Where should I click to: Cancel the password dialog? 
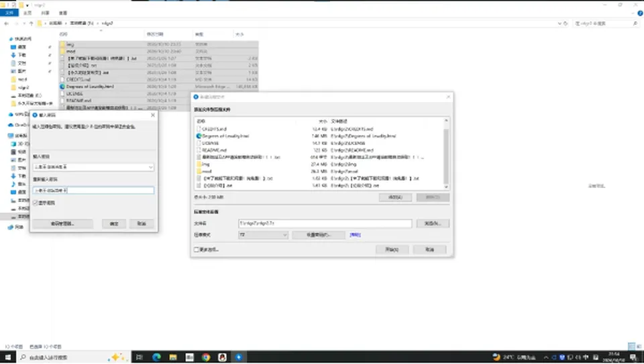[x=142, y=224]
